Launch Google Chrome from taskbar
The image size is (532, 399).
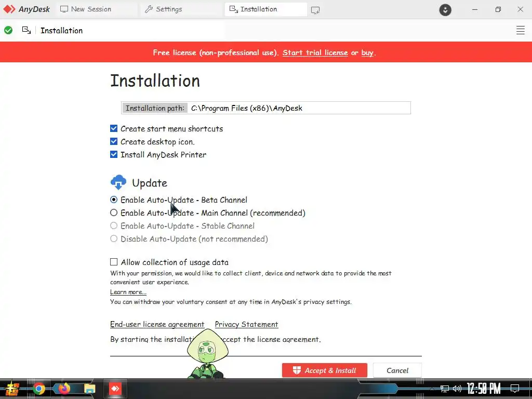(x=38, y=389)
